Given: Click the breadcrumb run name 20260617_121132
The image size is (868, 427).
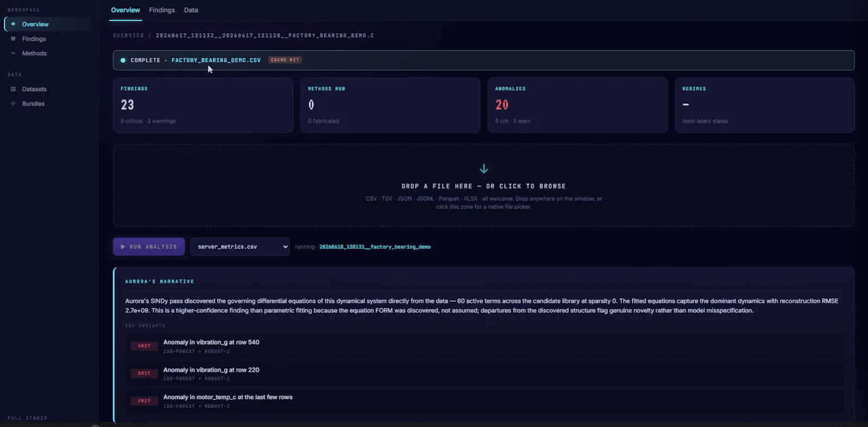Looking at the screenshot, I should pos(265,36).
